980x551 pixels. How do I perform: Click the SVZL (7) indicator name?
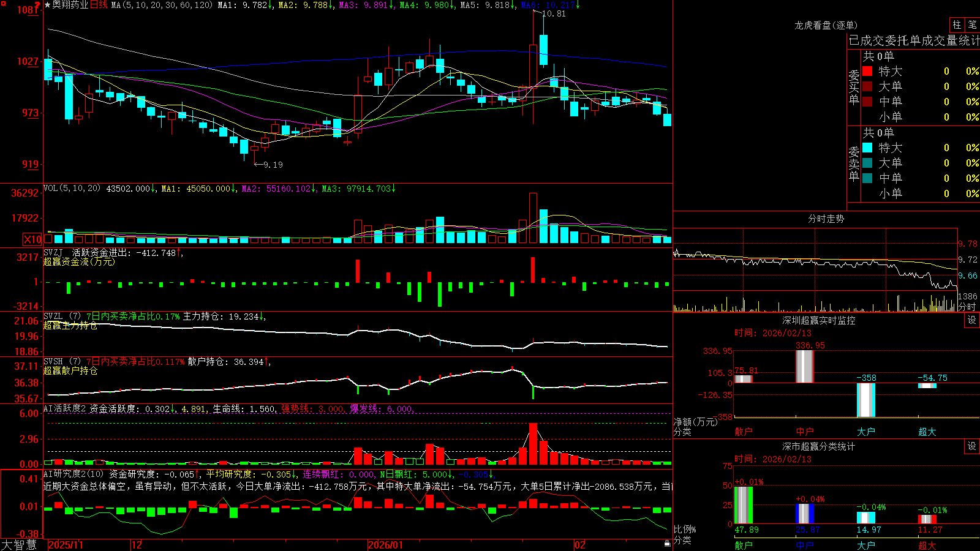(62, 317)
